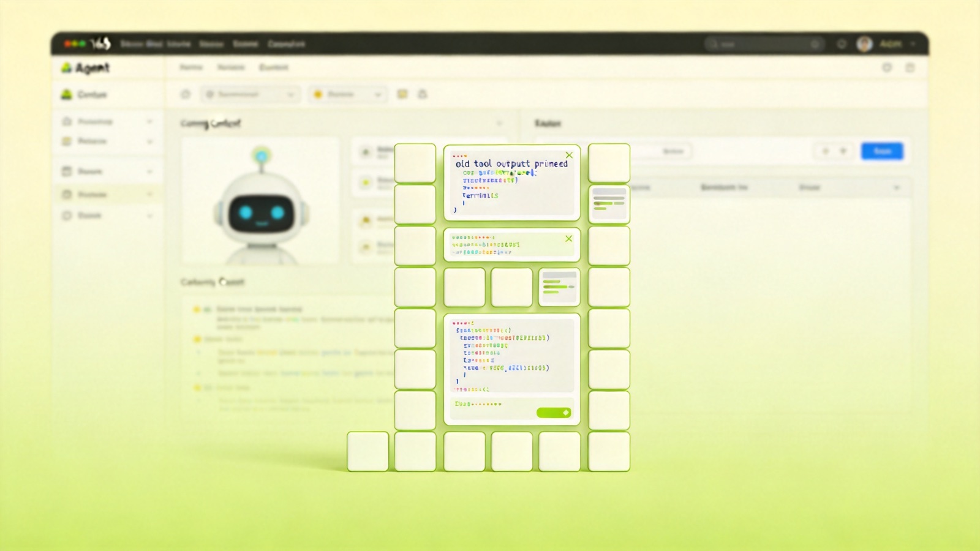The image size is (980, 551).
Task: Open the green-bar thumbnail tile between the cards
Action: pos(559,287)
